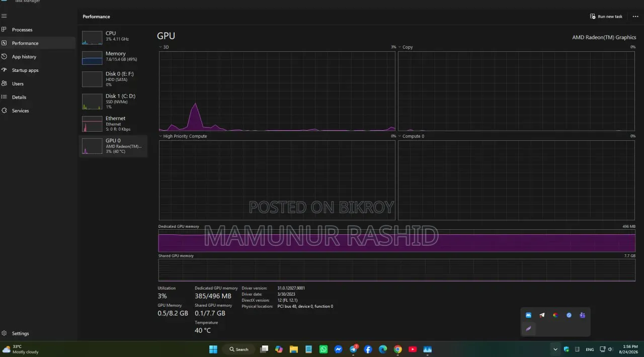Image resolution: width=644 pixels, height=357 pixels.
Task: Select the Ethernet performance item
Action: point(113,124)
